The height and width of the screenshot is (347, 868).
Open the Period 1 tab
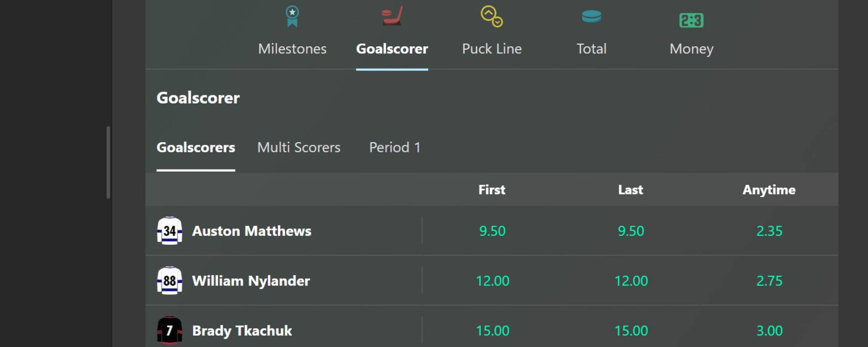click(x=395, y=147)
